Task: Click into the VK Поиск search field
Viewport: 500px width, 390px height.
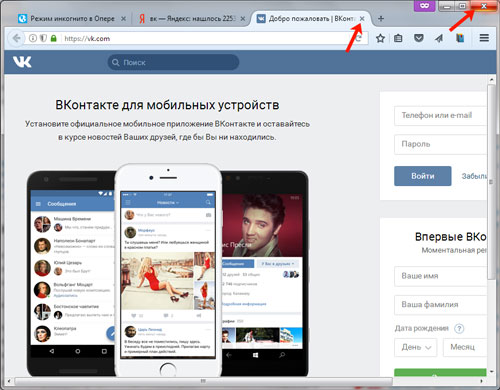Action: point(173,62)
